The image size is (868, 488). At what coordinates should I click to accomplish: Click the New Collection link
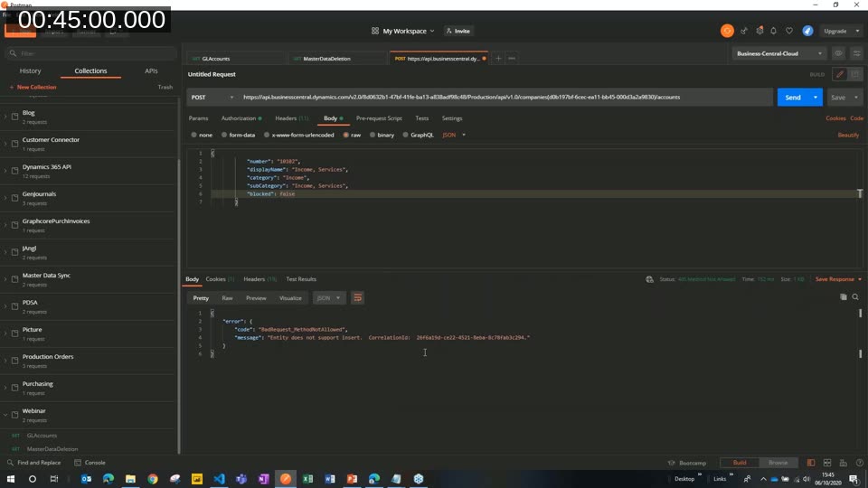coord(33,88)
